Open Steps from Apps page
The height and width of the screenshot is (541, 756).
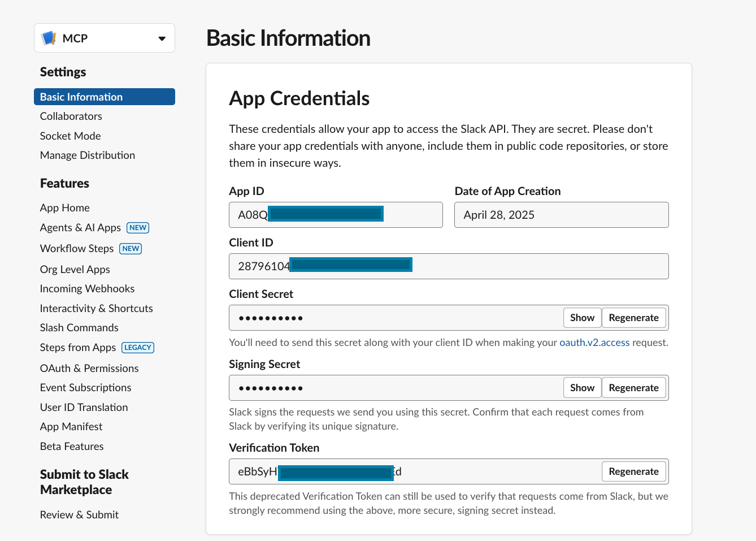pyautogui.click(x=78, y=347)
